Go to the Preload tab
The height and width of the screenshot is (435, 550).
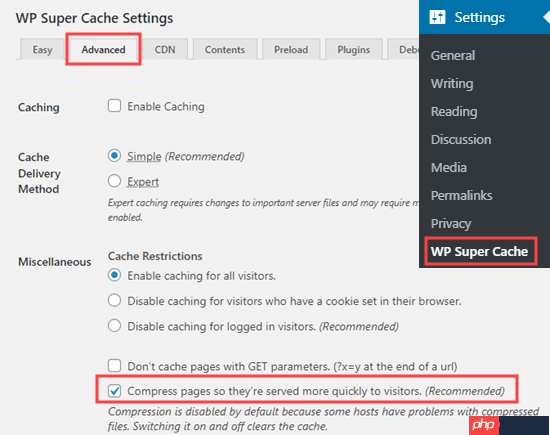[x=291, y=49]
